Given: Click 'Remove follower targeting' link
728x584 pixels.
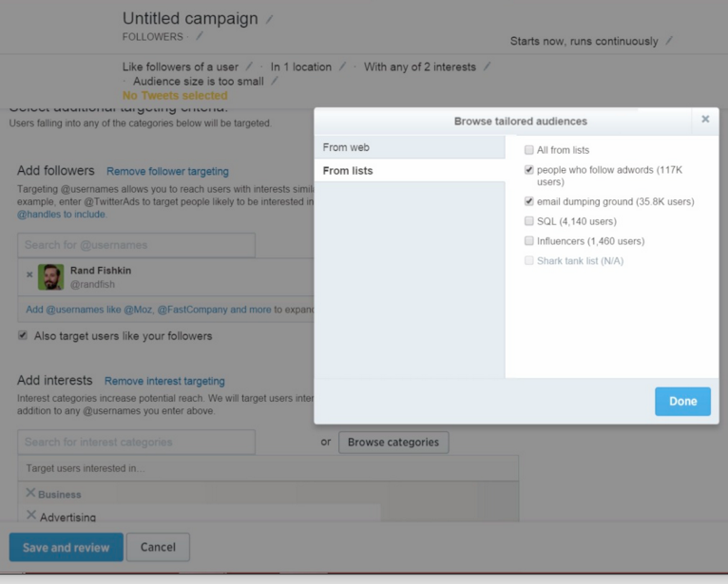Looking at the screenshot, I should tap(167, 172).
